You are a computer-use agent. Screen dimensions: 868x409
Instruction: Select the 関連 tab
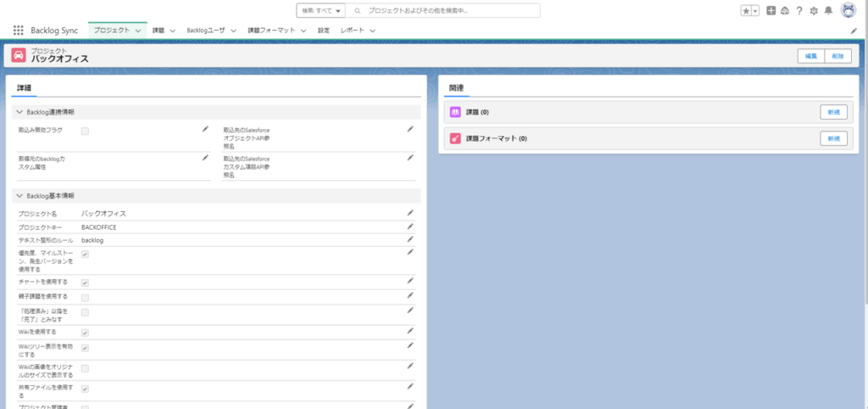click(x=457, y=87)
